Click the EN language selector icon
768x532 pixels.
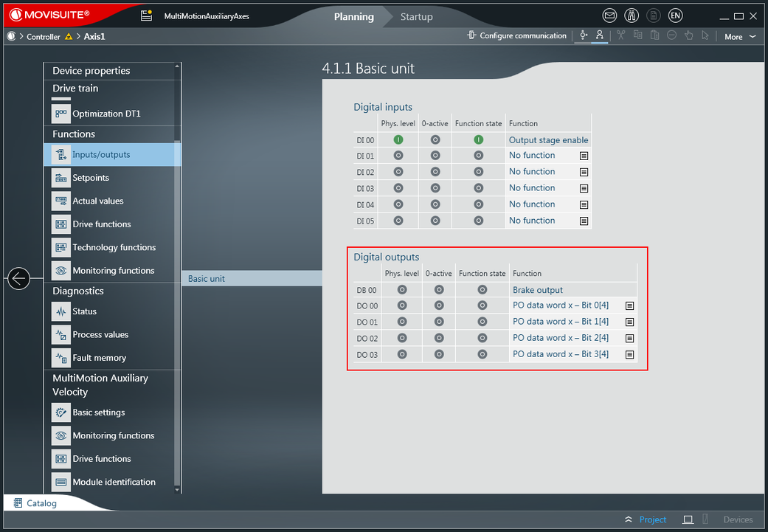pyautogui.click(x=675, y=15)
